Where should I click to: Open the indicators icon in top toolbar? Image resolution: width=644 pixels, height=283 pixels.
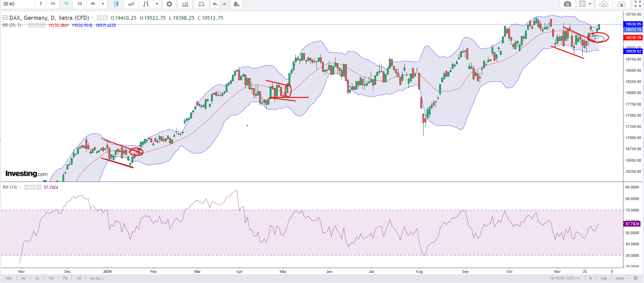185,4
